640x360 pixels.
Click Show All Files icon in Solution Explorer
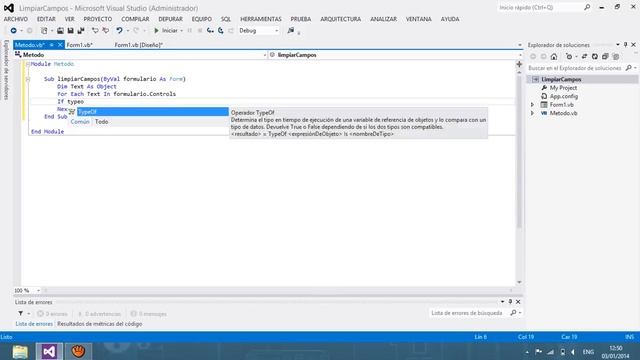(616, 57)
